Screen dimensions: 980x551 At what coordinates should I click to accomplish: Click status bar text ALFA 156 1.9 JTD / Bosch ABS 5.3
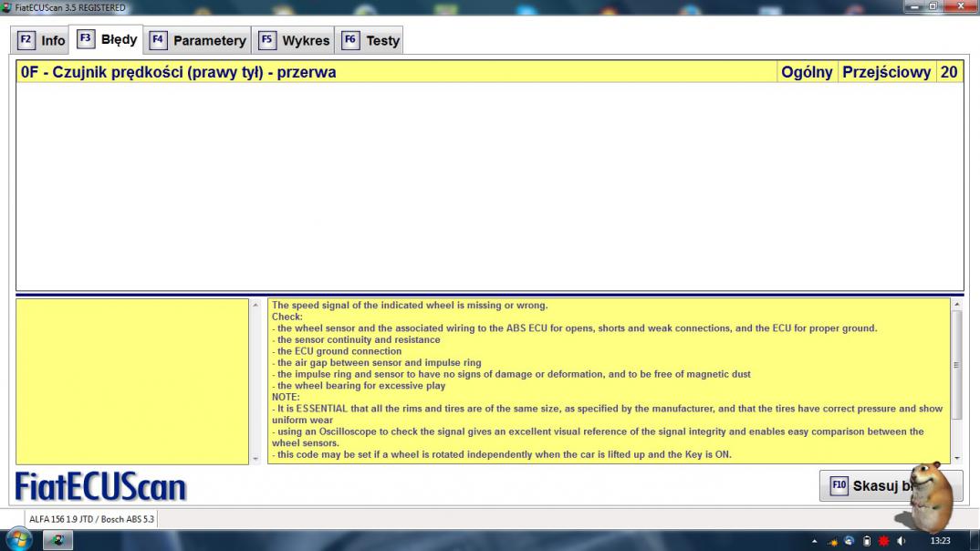tap(91, 519)
